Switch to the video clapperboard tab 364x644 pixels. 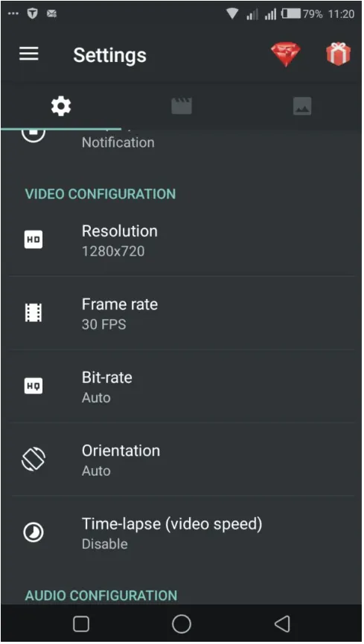click(182, 107)
